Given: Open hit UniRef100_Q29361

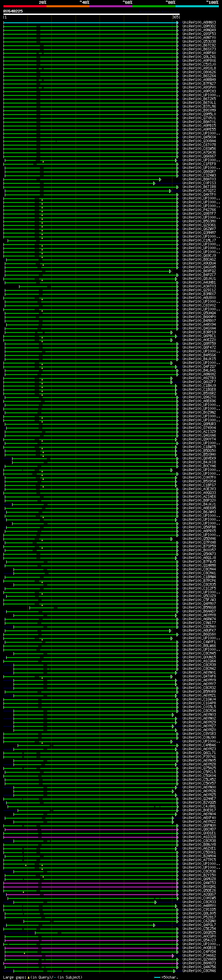Looking at the screenshot, I should click(x=199, y=225).
